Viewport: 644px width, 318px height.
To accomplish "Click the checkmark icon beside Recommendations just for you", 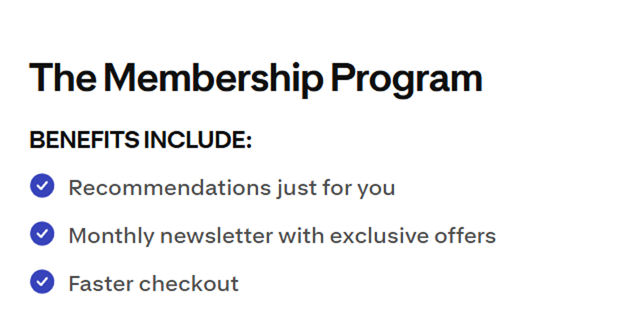I will pyautogui.click(x=42, y=187).
